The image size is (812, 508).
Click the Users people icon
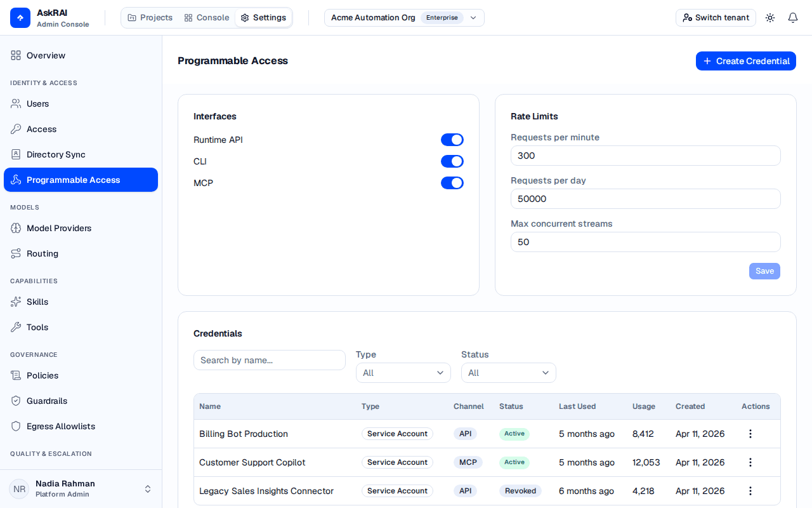point(16,104)
